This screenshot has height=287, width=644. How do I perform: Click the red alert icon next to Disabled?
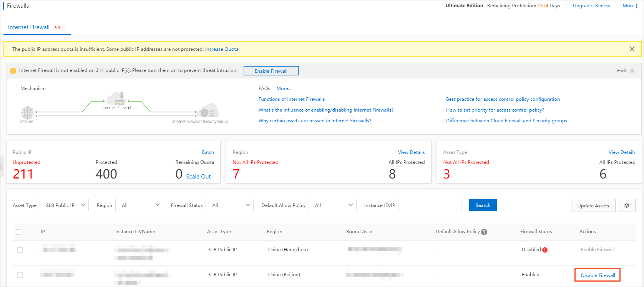coord(545,250)
